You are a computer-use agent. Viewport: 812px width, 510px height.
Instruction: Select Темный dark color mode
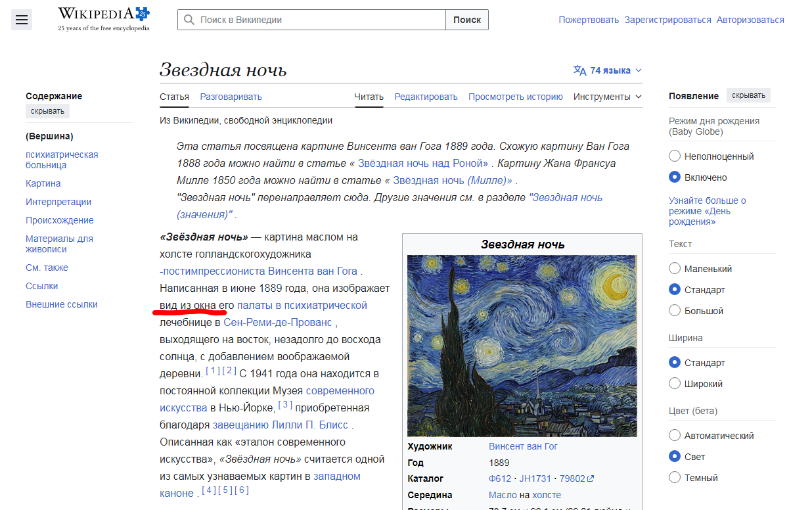point(674,478)
